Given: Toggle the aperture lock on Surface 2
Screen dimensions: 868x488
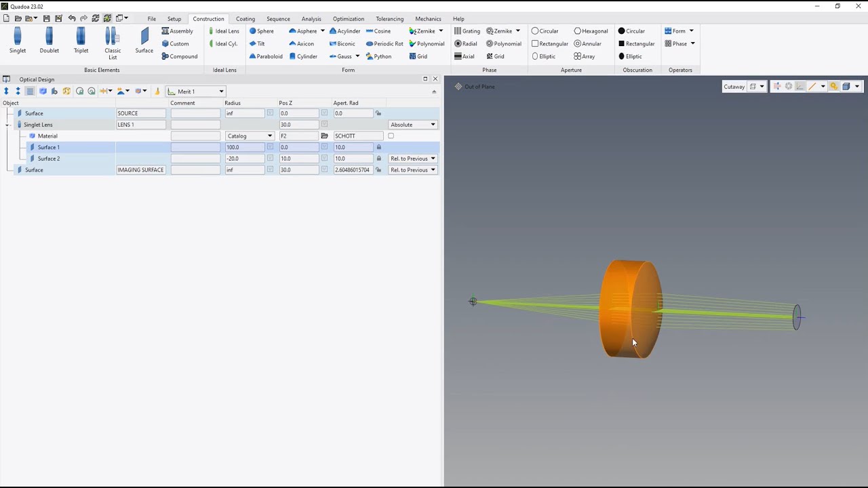Looking at the screenshot, I should (x=378, y=159).
